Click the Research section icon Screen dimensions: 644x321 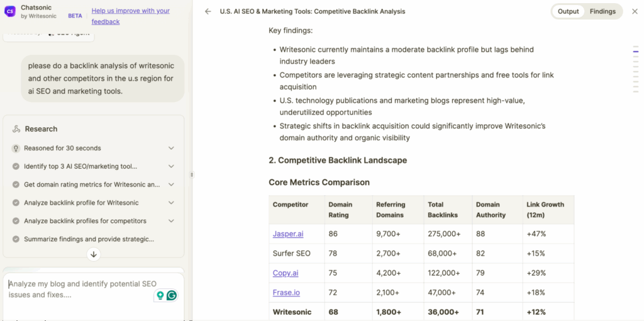pyautogui.click(x=16, y=129)
